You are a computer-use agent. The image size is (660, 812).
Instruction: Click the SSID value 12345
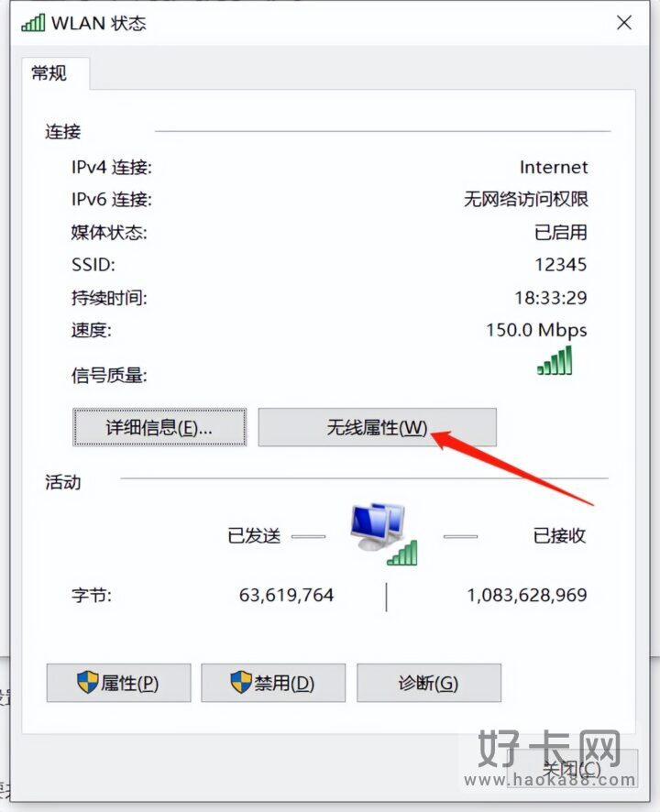click(560, 265)
